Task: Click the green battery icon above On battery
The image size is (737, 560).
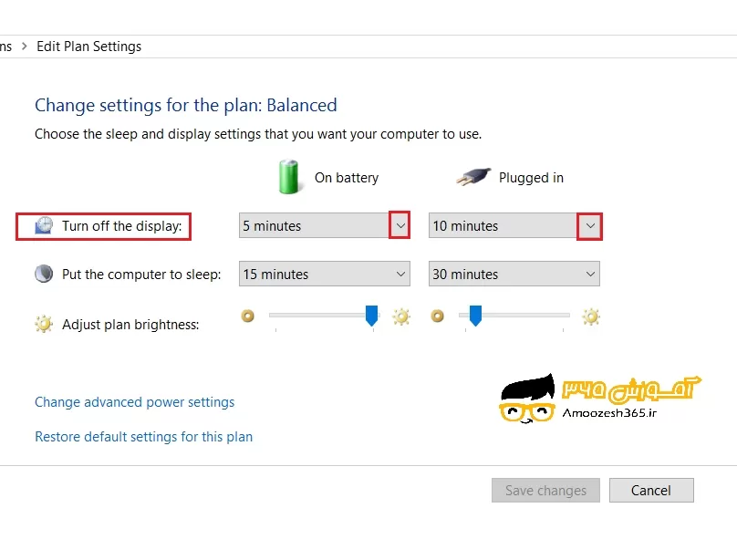Action: pyautogui.click(x=289, y=177)
